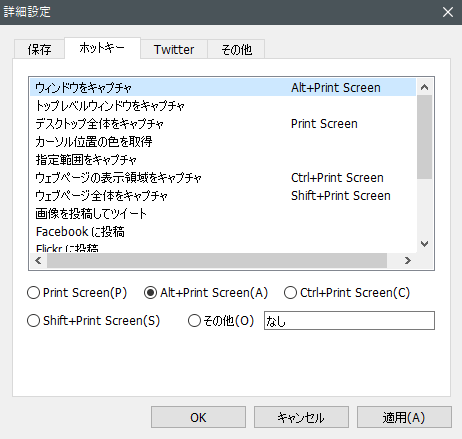
Task: Open the その他 tab
Action: point(236,49)
